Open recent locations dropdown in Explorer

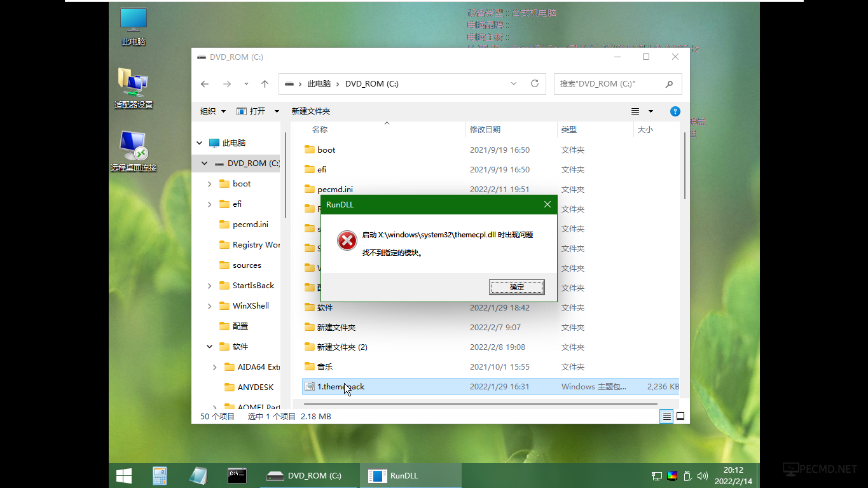246,84
